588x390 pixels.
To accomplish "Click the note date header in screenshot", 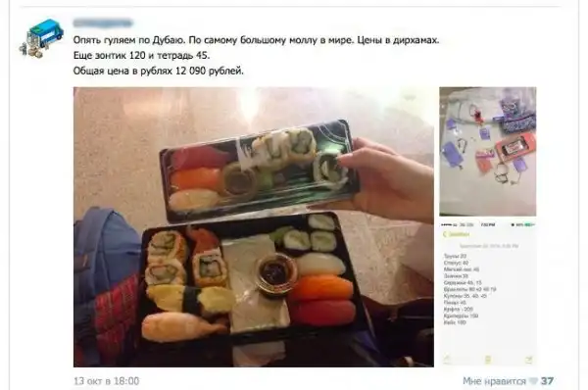I will point(488,246).
